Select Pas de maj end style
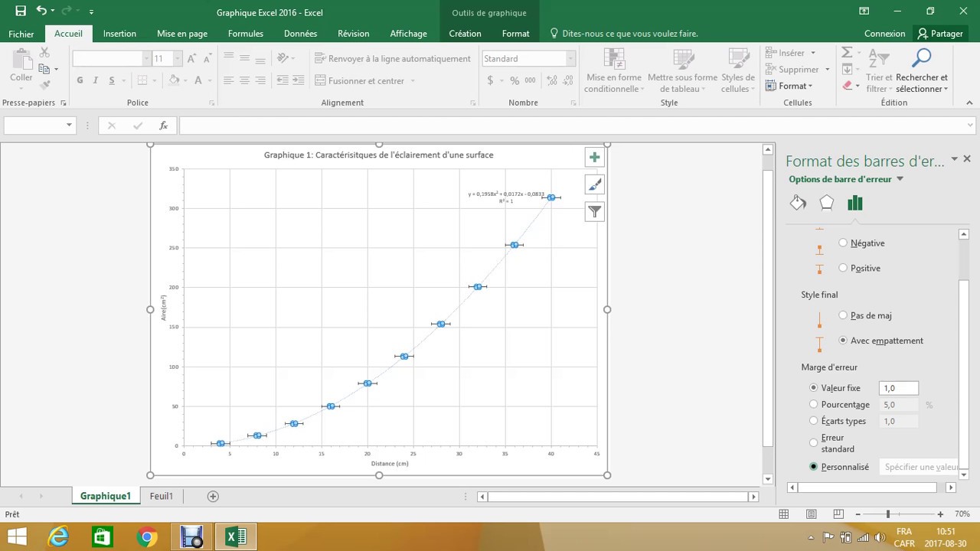 click(x=843, y=315)
